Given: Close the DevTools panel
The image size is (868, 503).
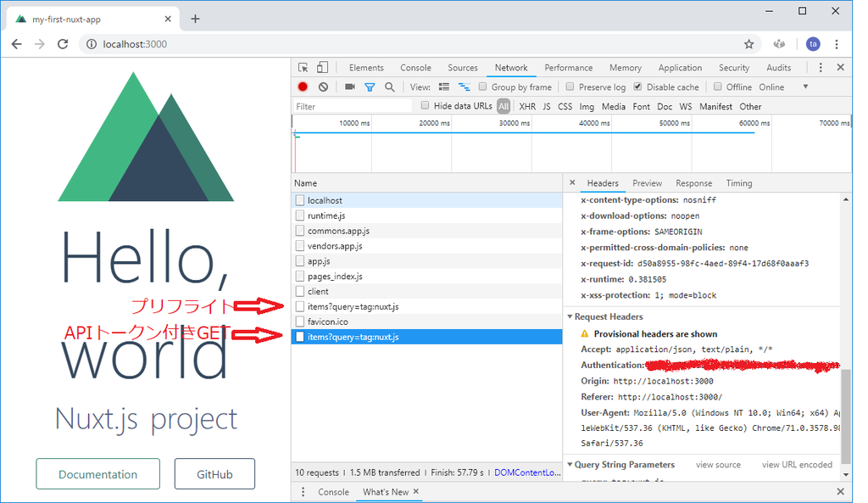Looking at the screenshot, I should pyautogui.click(x=840, y=68).
